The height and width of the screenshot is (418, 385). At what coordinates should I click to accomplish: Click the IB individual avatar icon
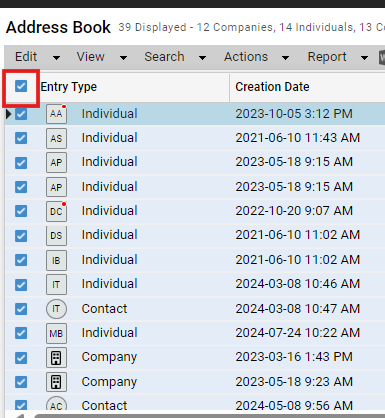(x=56, y=260)
